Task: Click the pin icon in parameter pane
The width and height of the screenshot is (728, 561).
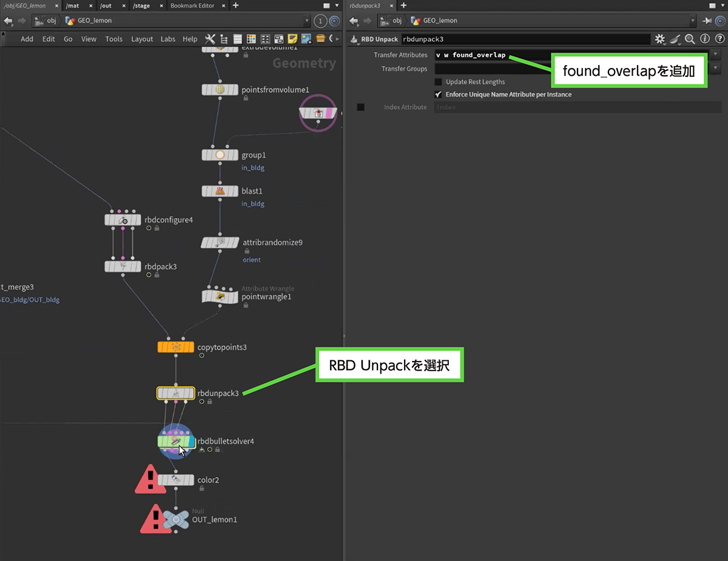Action: pyautogui.click(x=707, y=21)
